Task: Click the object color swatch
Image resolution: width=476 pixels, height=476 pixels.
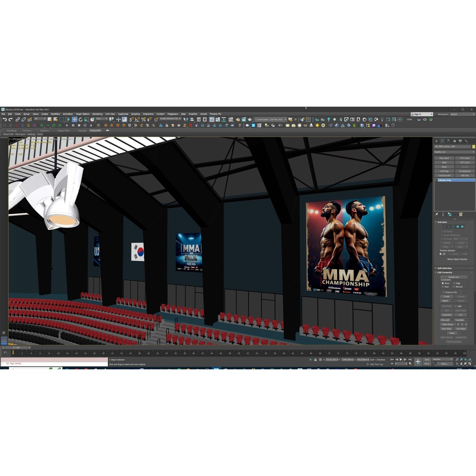Action: click(x=473, y=147)
